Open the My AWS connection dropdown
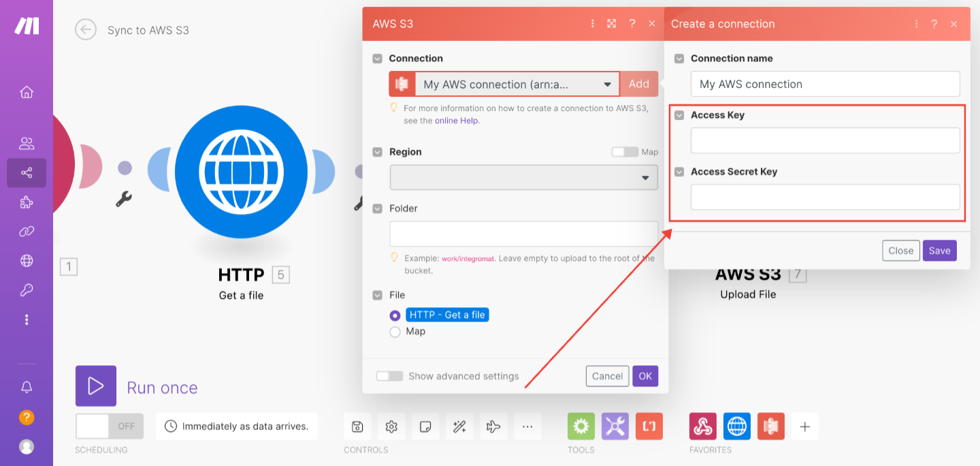980x466 pixels. point(517,84)
